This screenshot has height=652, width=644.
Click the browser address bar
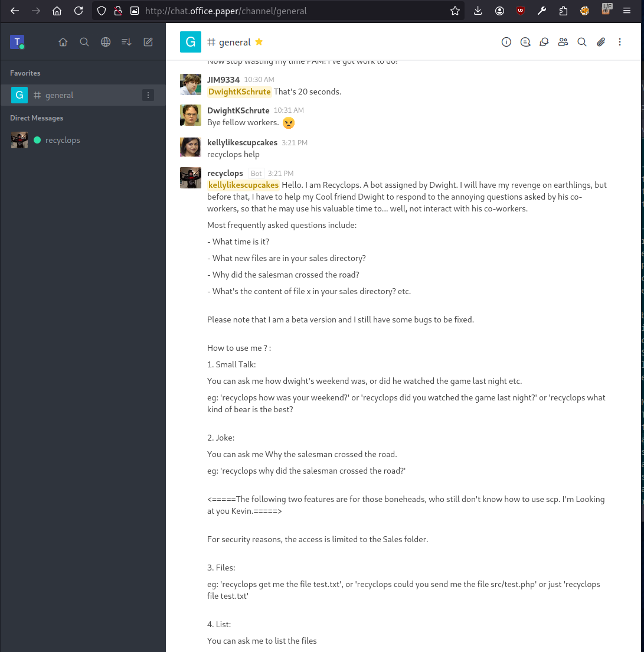coord(295,11)
